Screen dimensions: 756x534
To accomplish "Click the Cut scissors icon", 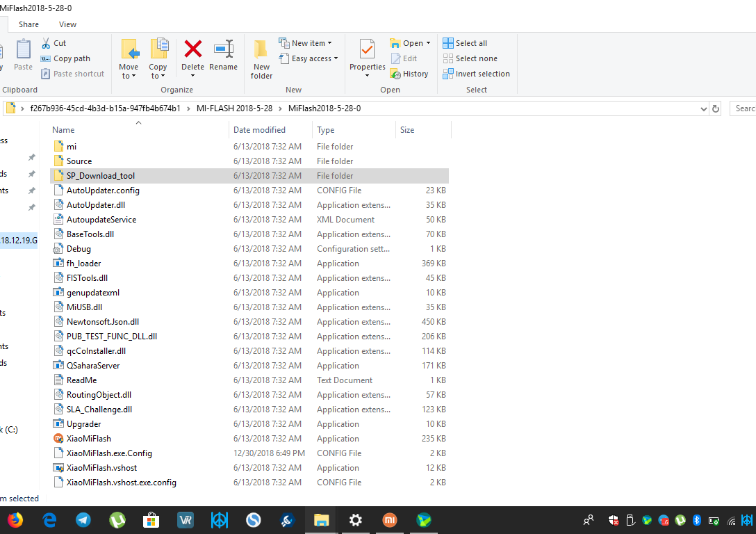I will (46, 43).
